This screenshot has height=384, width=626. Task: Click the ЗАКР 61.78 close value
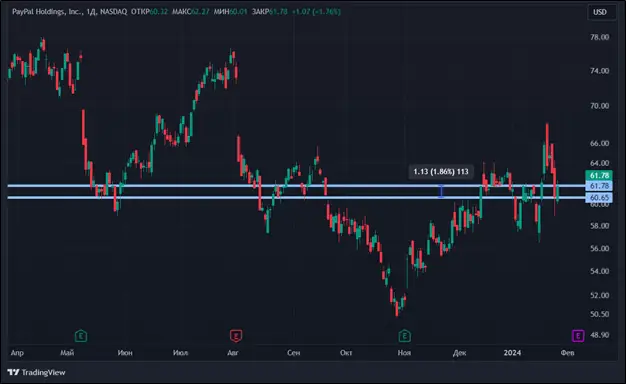269,12
